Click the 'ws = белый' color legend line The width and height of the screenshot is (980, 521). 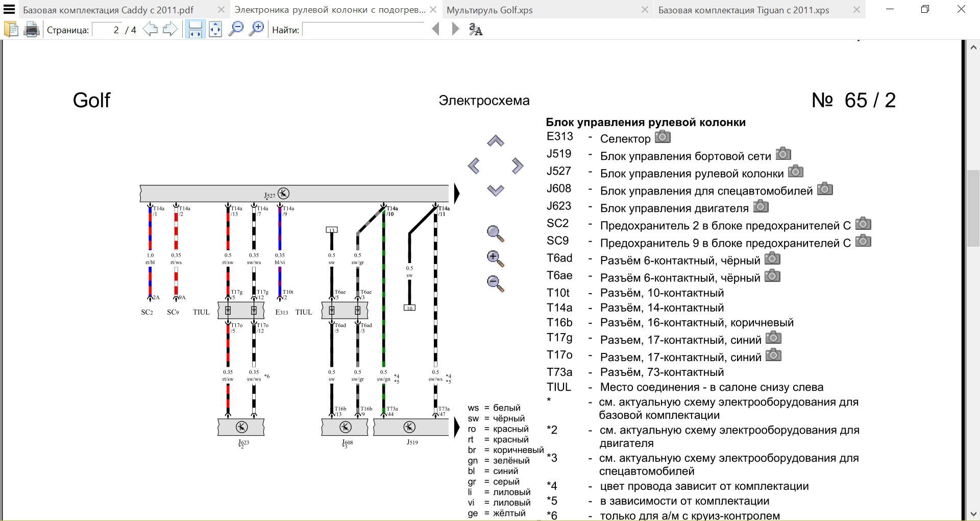[494, 408]
